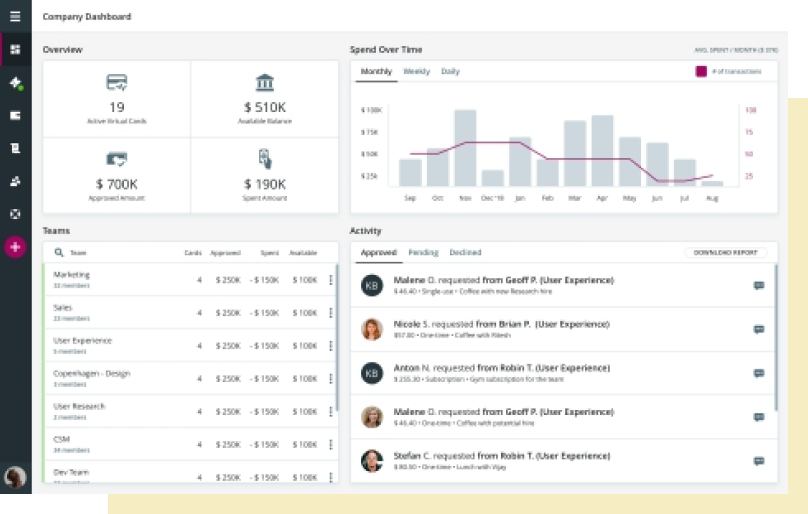
Task: Open comment icon on Anton N. request
Action: [759, 373]
